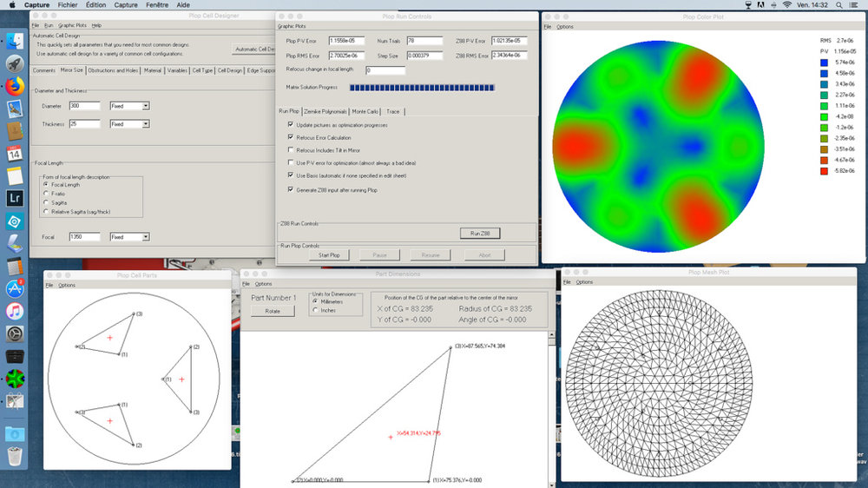This screenshot has height=488, width=868.
Task: Click the Wi-Fi status icon
Action: (x=786, y=5)
